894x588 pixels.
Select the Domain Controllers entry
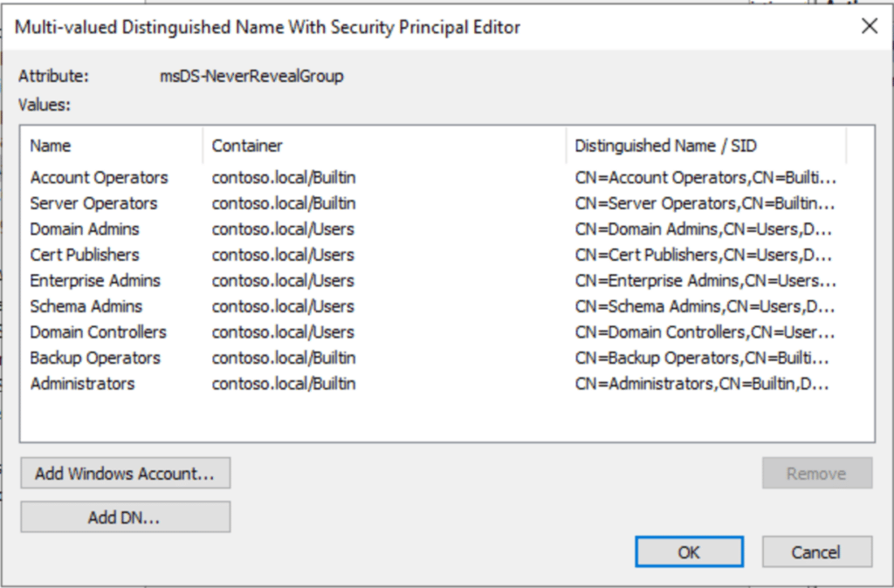[x=98, y=332]
